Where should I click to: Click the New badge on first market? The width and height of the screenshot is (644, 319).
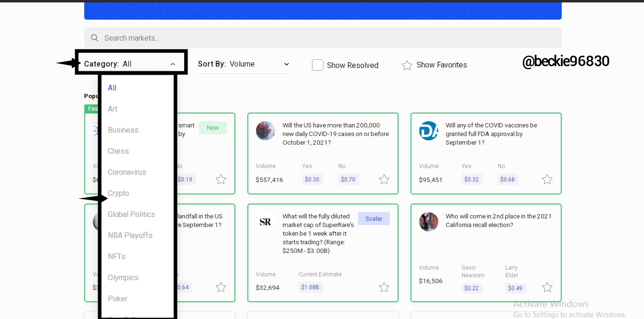pyautogui.click(x=213, y=128)
